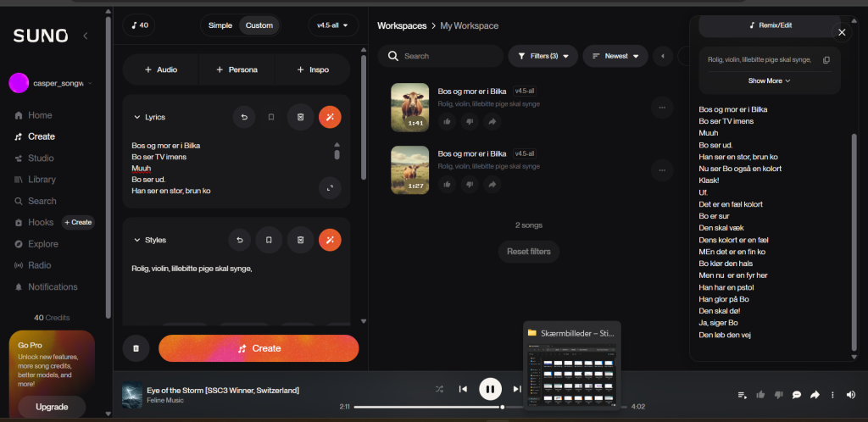Share the second Bos og mor song
The width and height of the screenshot is (868, 422).
492,185
